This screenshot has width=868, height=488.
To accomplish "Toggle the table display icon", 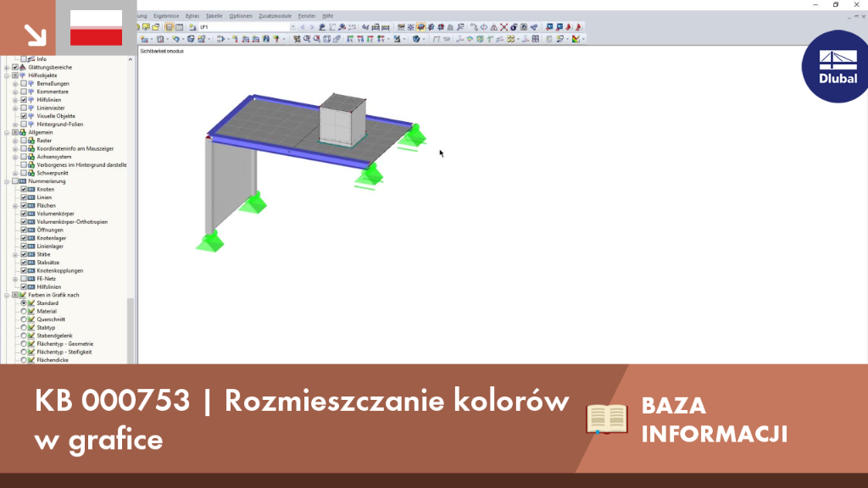I will pyautogui.click(x=180, y=26).
